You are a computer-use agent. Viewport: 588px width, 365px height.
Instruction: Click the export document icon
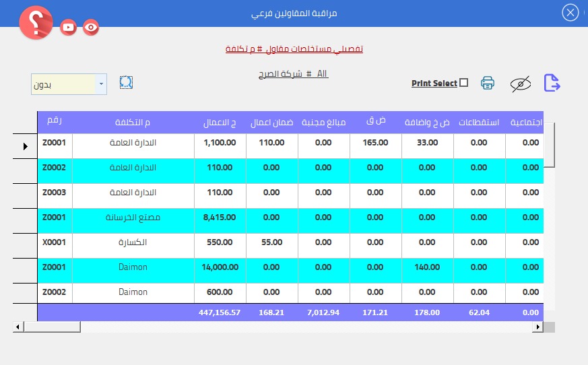[x=552, y=83]
